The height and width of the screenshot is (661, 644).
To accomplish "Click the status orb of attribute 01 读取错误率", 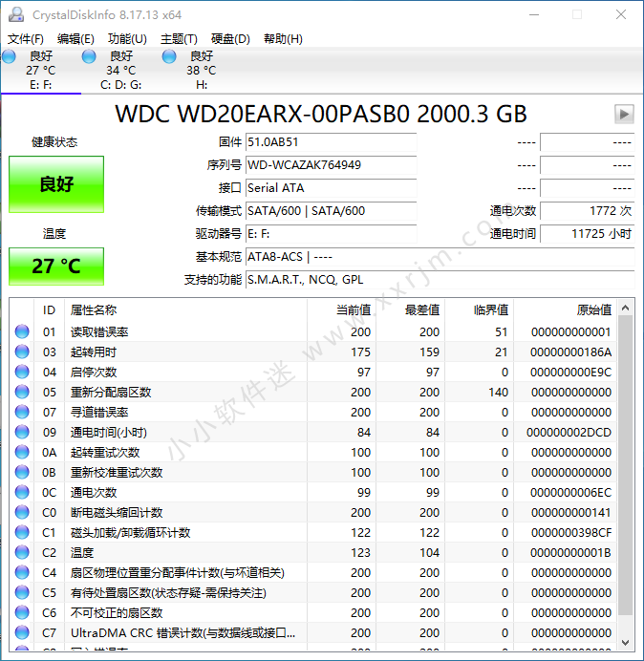I will coord(22,331).
